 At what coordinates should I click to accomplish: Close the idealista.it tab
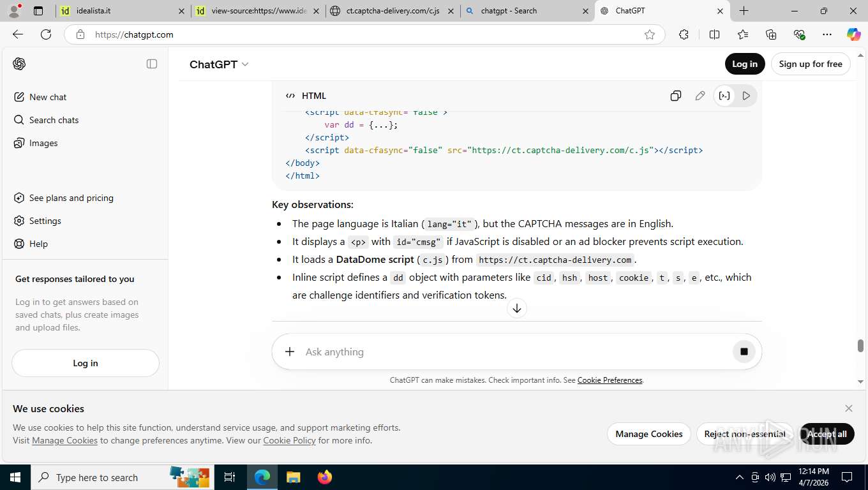point(182,11)
